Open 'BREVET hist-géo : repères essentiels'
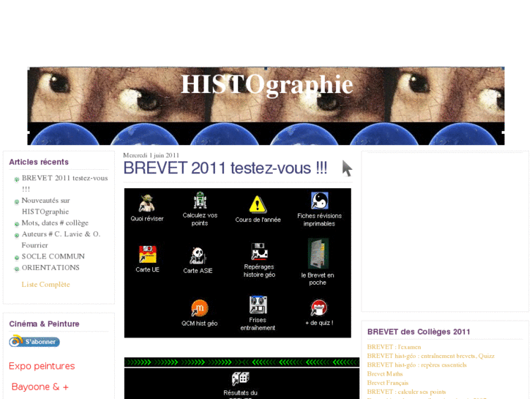This screenshot has height=399, width=532. 416,365
